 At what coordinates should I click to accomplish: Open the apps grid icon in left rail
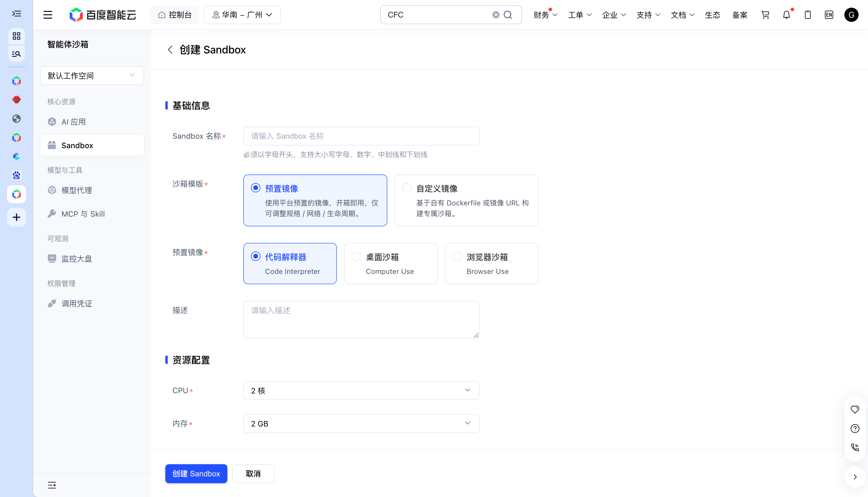(x=17, y=36)
